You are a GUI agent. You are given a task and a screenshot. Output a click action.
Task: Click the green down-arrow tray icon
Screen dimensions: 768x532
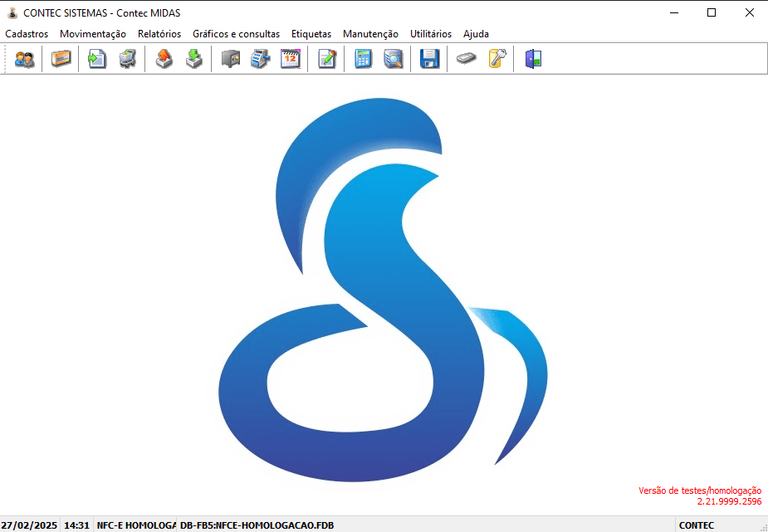194,59
